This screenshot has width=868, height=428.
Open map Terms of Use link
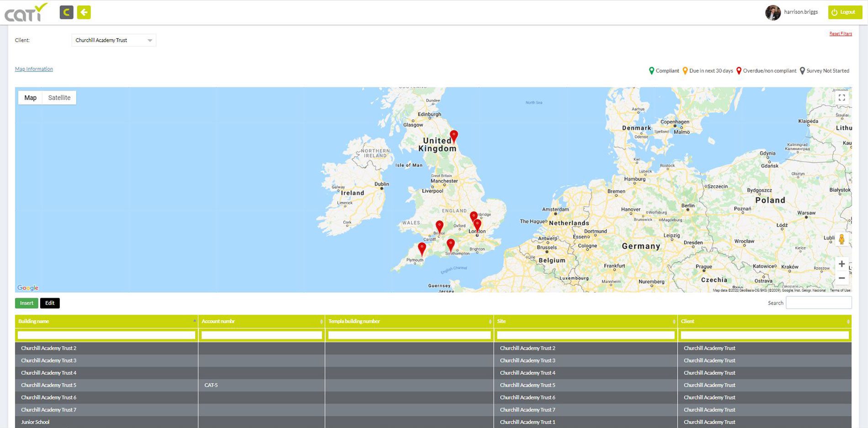click(840, 290)
